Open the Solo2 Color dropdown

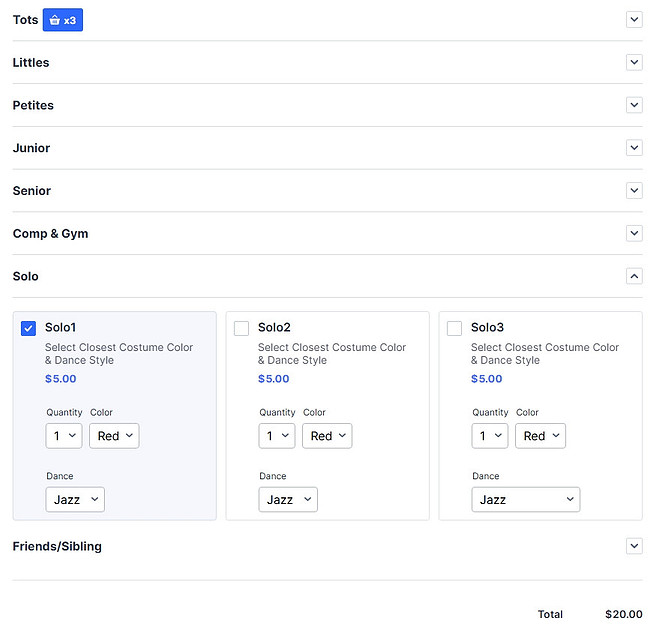327,436
